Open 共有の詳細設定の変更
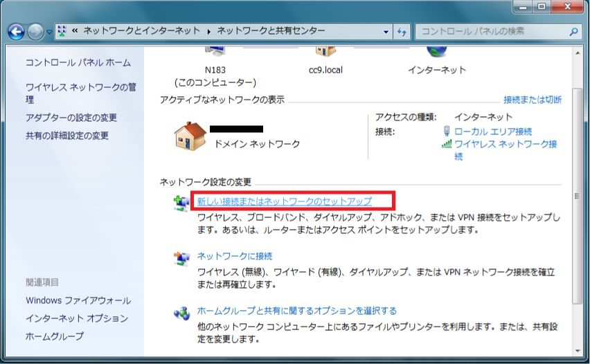 (67, 136)
